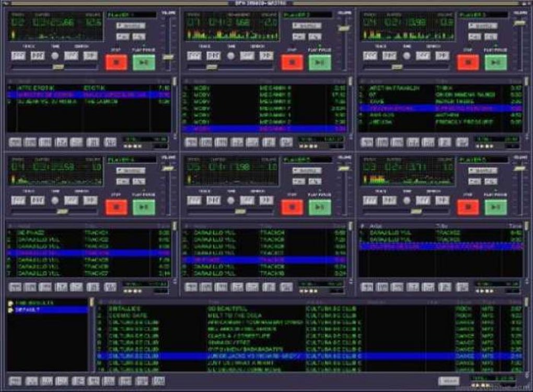533x392 pixels.
Task: Click Play/Pause on Player 1
Action: pos(144,63)
